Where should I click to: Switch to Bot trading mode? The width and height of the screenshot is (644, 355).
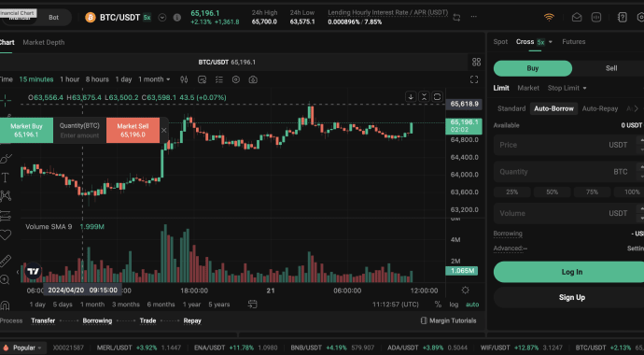pos(54,17)
